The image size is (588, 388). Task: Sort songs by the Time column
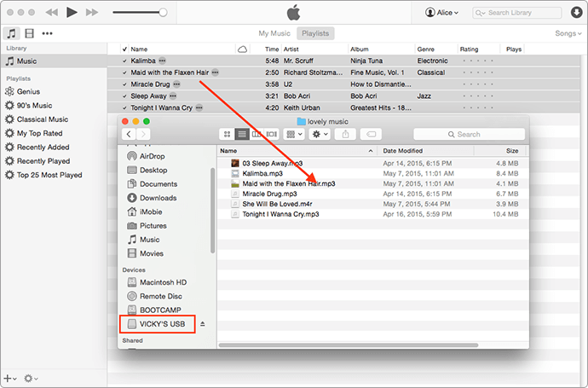[x=272, y=49]
